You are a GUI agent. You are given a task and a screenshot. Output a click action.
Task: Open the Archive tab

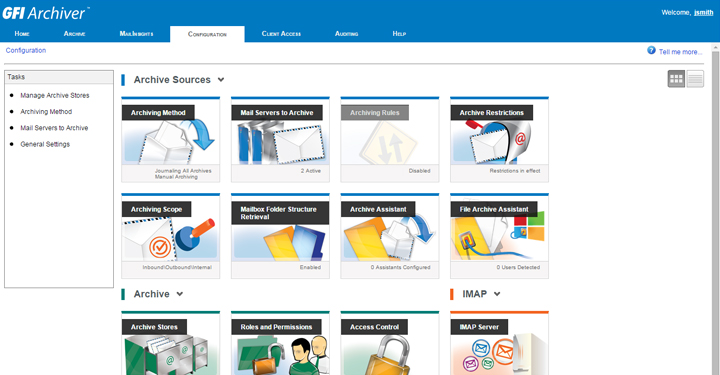(x=74, y=34)
